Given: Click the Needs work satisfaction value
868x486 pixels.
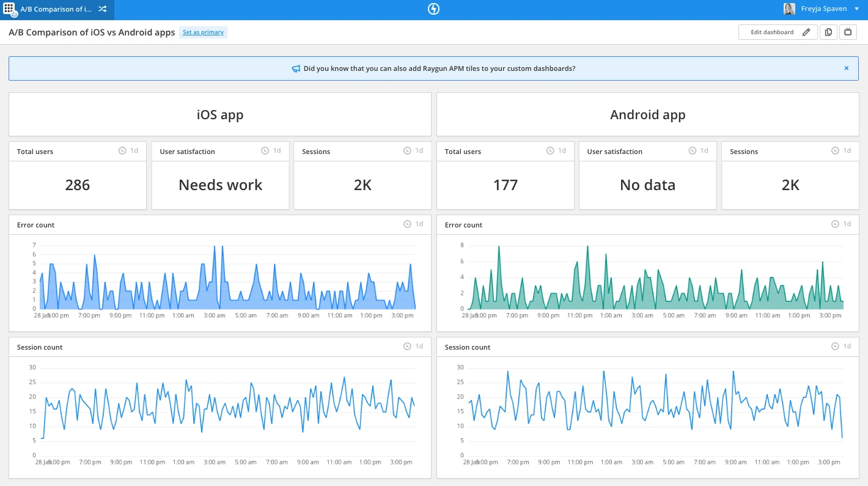Looking at the screenshot, I should pos(220,185).
